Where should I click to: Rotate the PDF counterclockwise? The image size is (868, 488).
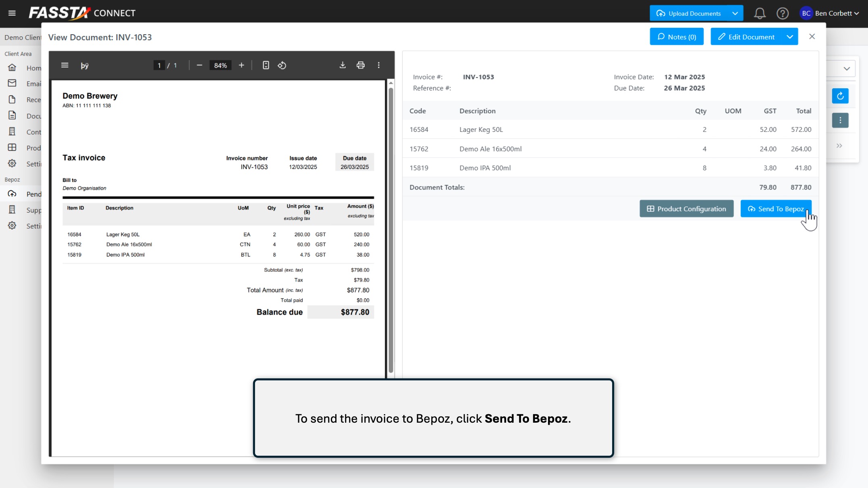click(282, 65)
